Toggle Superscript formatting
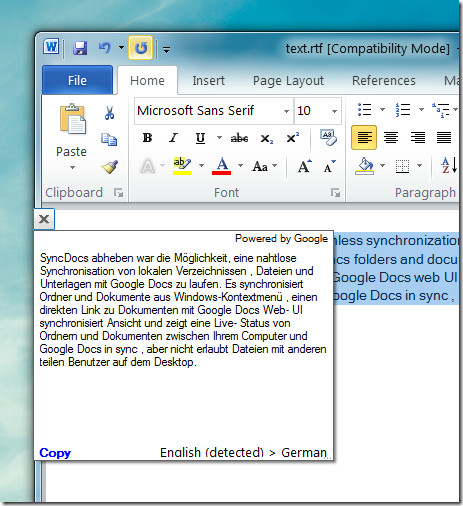463x506 pixels. click(x=293, y=138)
